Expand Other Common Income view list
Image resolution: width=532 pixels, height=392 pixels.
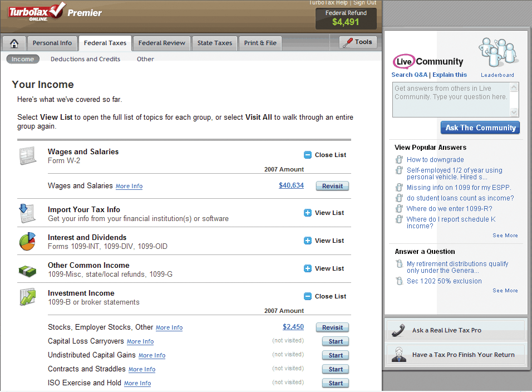click(x=324, y=269)
